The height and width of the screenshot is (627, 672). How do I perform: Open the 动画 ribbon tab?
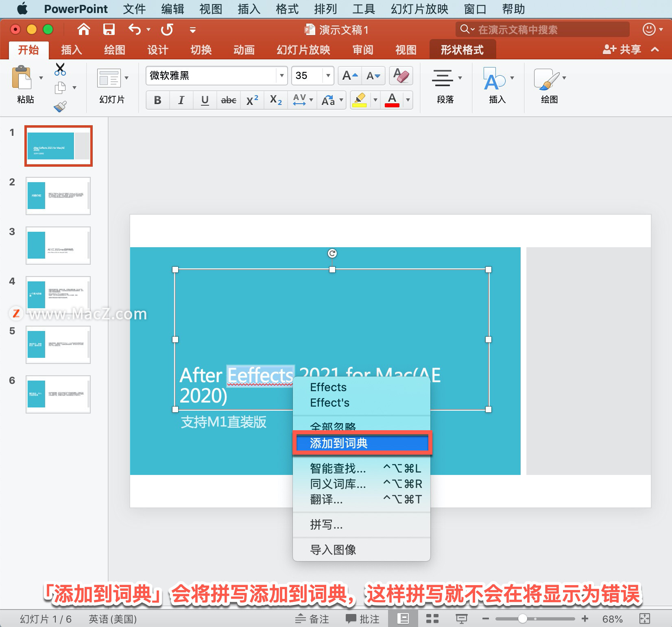click(244, 50)
